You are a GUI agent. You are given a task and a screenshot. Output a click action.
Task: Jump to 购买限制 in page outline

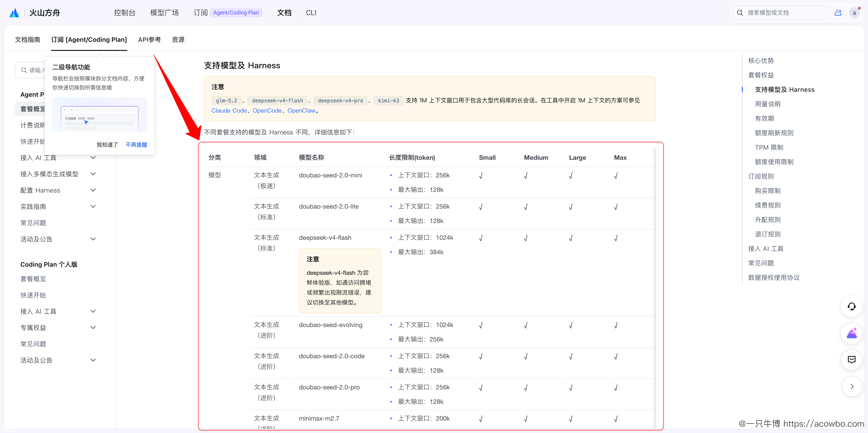[x=768, y=191]
